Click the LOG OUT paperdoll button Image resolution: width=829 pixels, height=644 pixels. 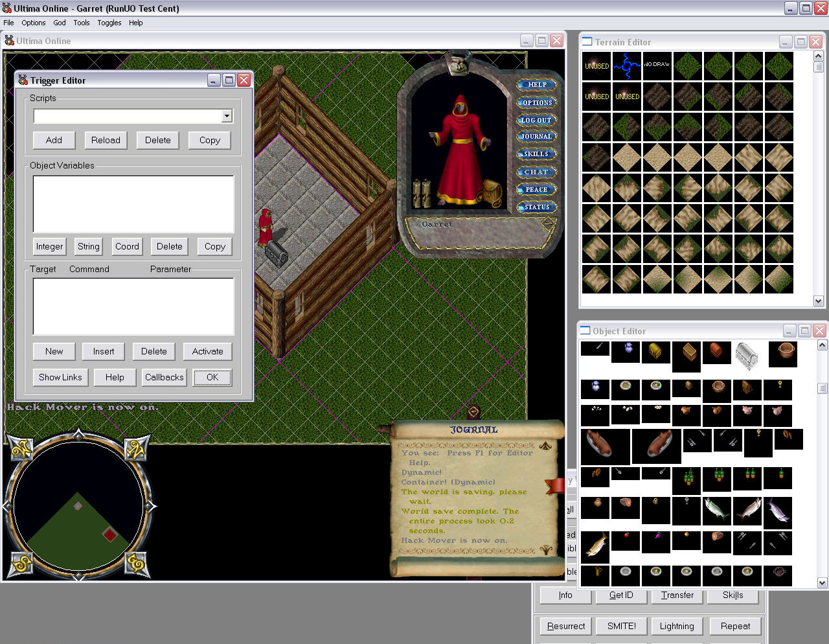pos(536,120)
